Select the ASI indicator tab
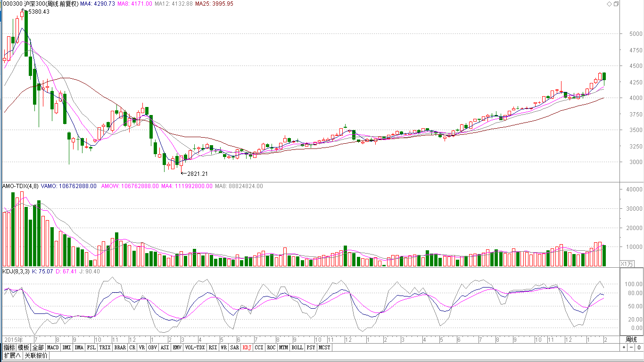 pos(165,347)
